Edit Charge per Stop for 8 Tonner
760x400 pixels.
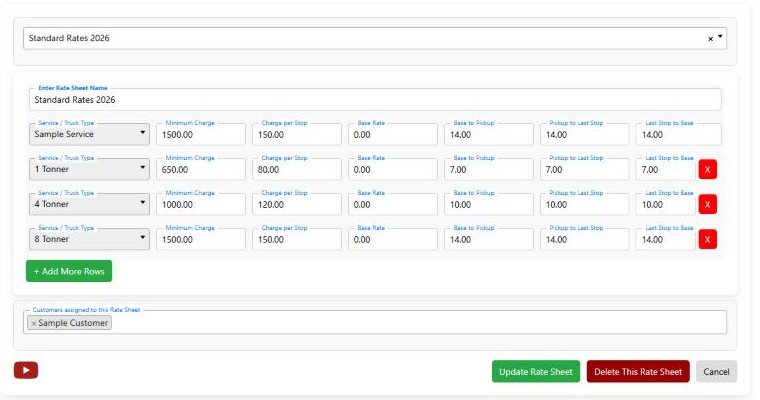[x=297, y=240]
